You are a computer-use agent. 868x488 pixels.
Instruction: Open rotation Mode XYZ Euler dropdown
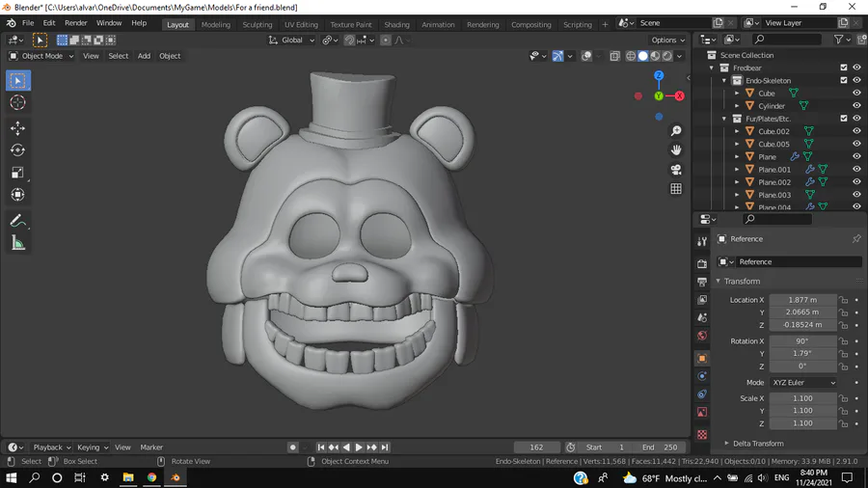coord(803,382)
